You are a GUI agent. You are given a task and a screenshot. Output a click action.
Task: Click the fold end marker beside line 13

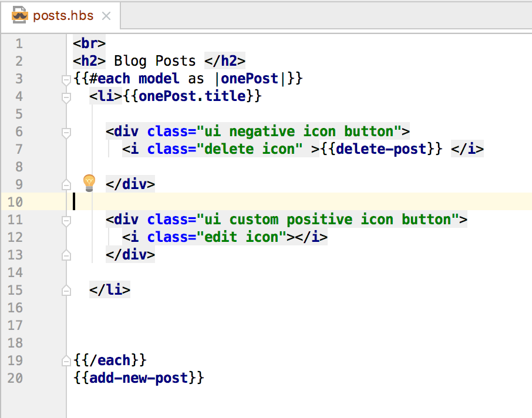(66, 254)
